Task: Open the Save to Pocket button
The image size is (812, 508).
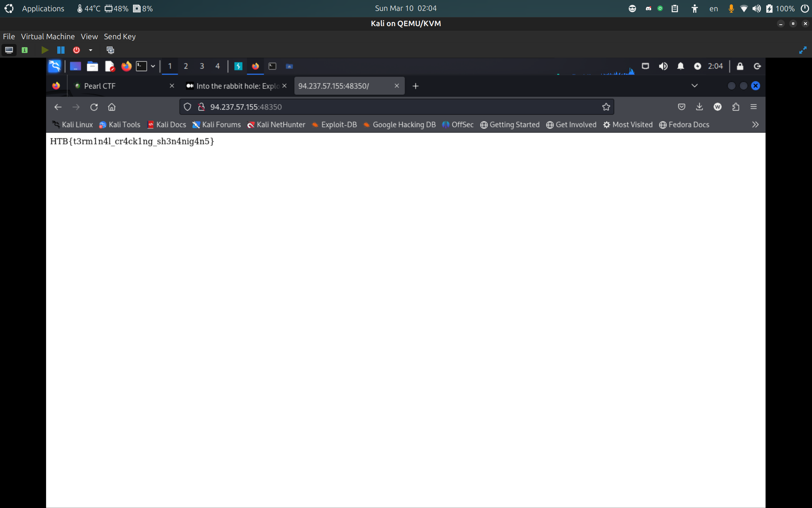Action: pyautogui.click(x=681, y=107)
